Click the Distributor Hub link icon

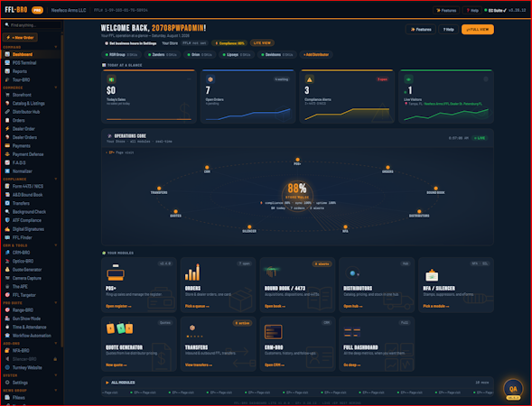tap(7, 112)
